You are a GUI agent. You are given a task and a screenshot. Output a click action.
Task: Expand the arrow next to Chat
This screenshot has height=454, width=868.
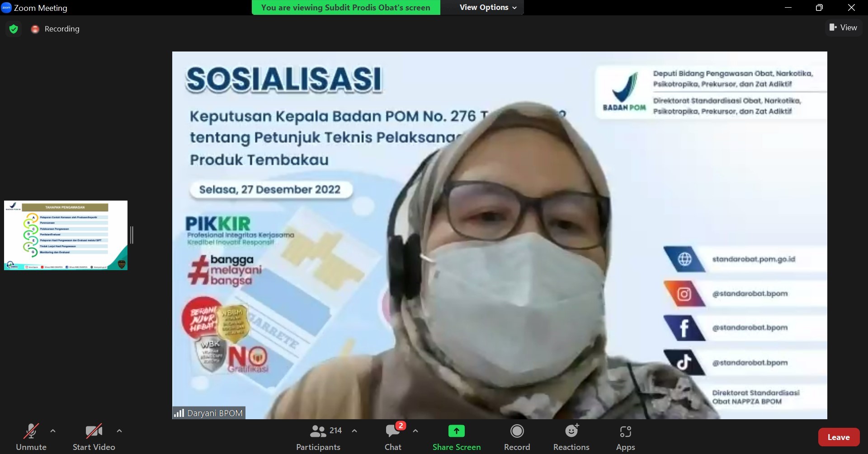[x=415, y=431]
